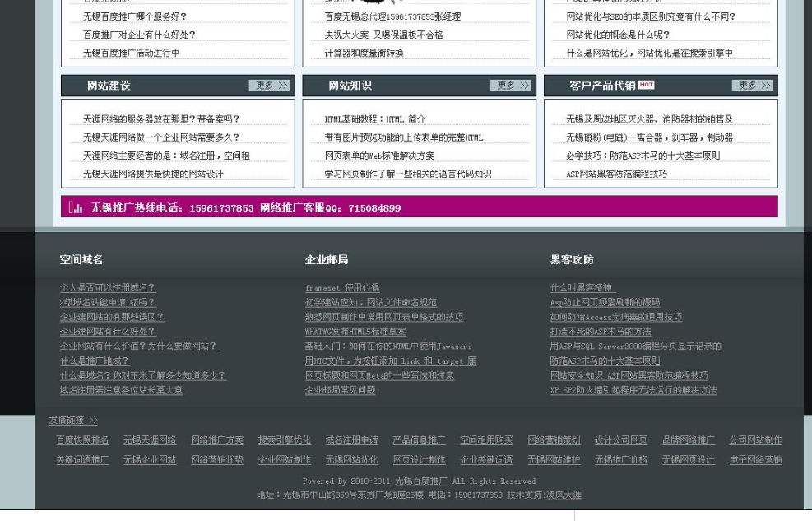The image size is (812, 521).
Task: Open footer link WHATWG发布HTML5标准草案
Action: (355, 332)
